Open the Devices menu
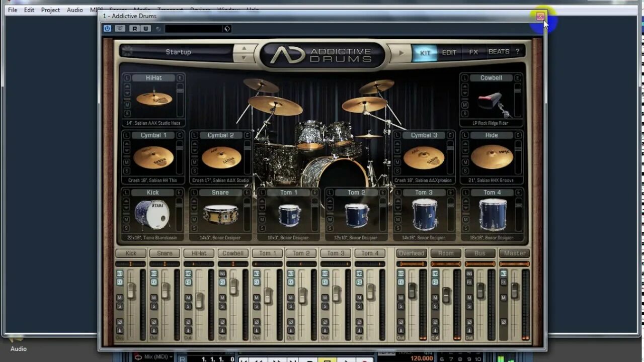644x362 pixels. (x=200, y=10)
